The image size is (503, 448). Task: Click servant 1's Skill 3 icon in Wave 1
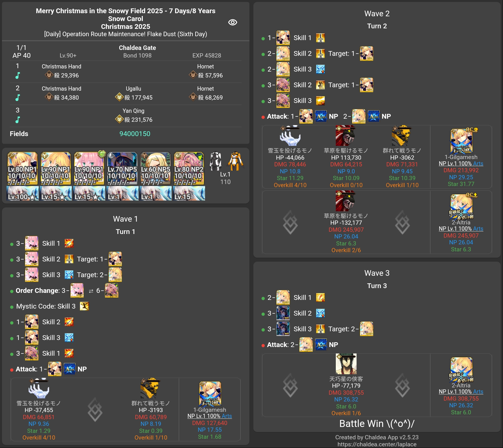[x=69, y=338]
